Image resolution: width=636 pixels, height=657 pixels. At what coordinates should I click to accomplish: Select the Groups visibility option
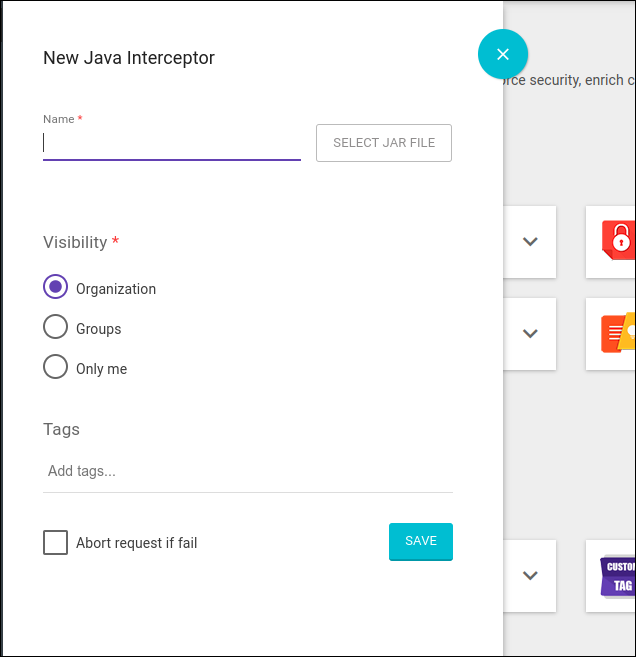[55, 326]
